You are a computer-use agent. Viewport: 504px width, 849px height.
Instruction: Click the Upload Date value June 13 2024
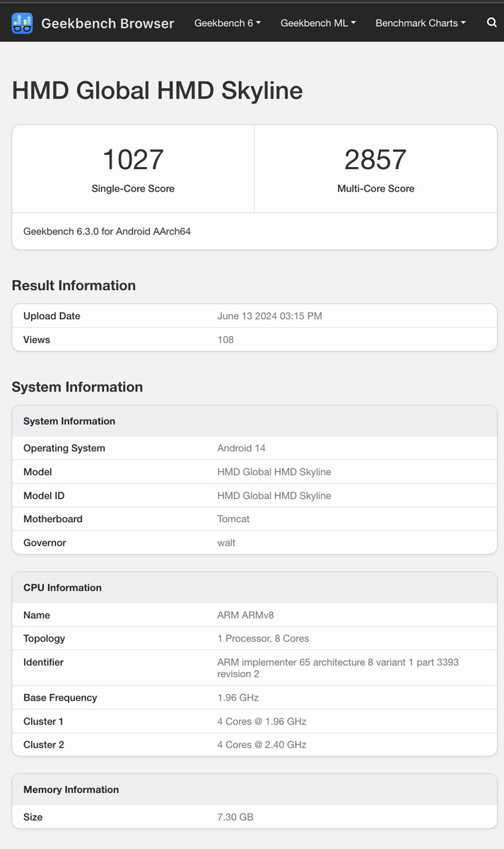[269, 316]
